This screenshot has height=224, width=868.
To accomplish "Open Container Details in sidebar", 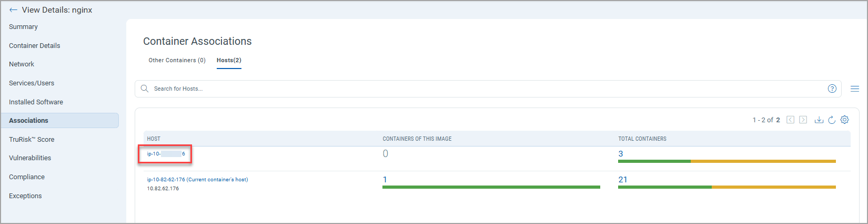I will (x=35, y=46).
